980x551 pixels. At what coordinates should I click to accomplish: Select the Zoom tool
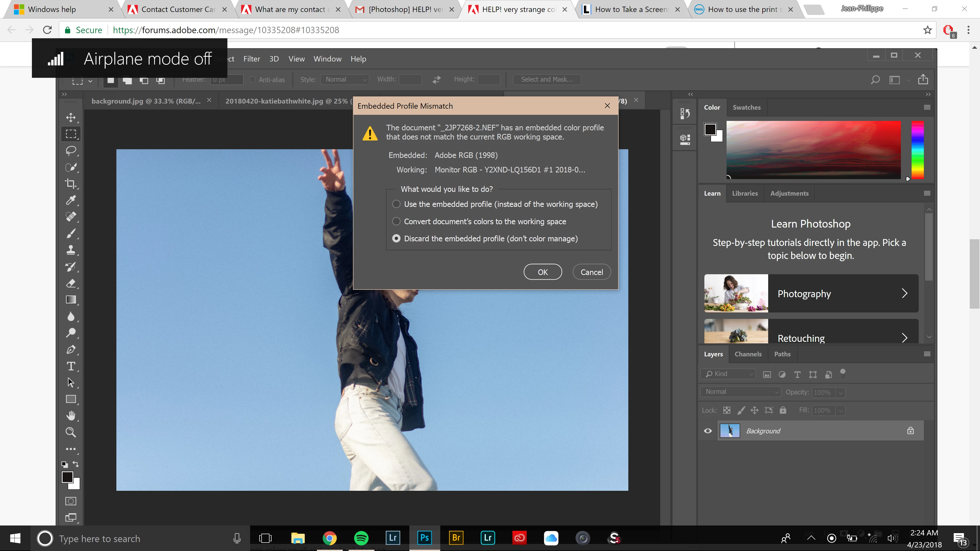point(71,432)
